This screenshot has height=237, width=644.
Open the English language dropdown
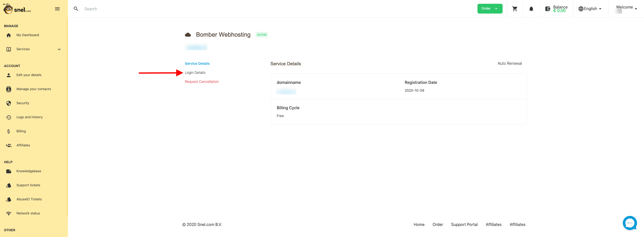tap(590, 9)
